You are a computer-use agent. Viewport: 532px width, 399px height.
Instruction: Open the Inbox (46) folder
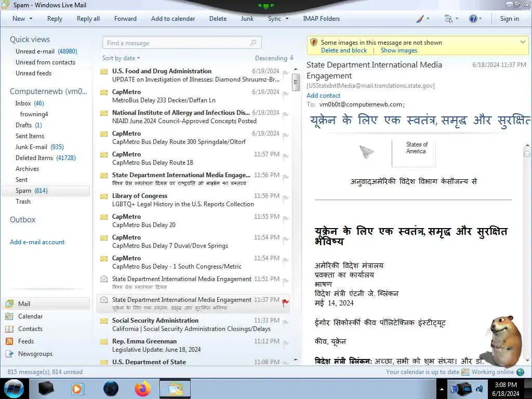tap(30, 103)
